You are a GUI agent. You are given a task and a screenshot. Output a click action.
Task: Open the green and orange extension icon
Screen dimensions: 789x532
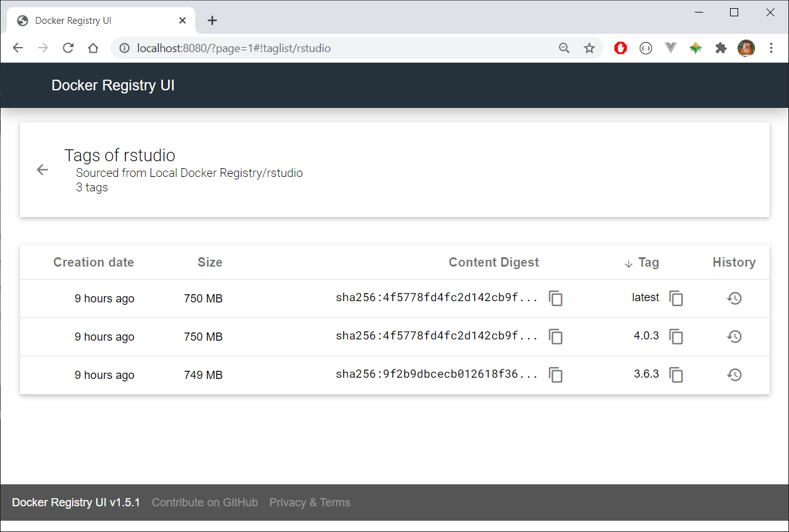click(x=696, y=48)
